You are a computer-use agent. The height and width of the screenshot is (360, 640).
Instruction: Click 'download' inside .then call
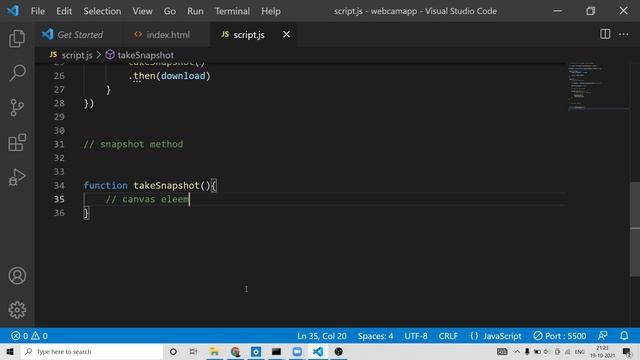point(183,76)
